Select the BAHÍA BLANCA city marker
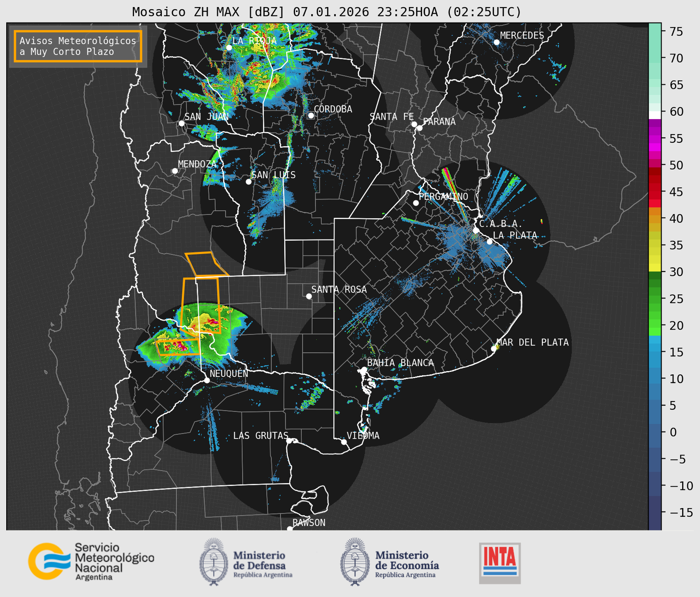The image size is (700, 597). click(364, 369)
